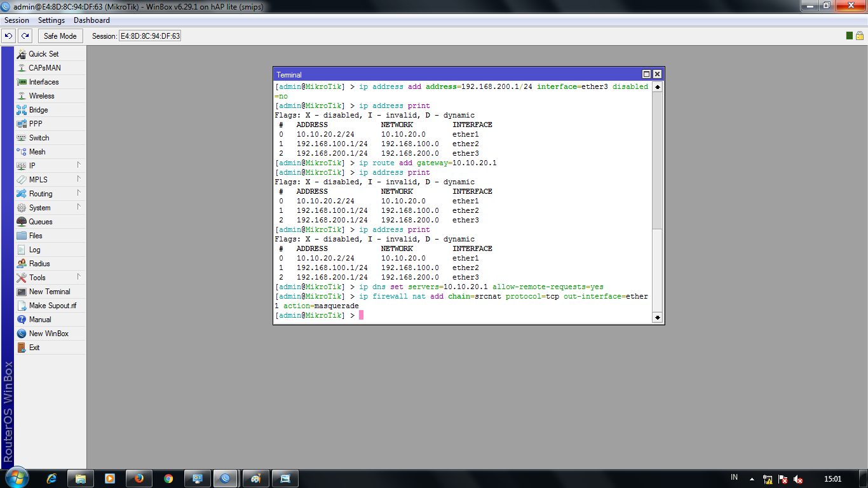
Task: Open the Log viewer icon
Action: tap(22, 250)
